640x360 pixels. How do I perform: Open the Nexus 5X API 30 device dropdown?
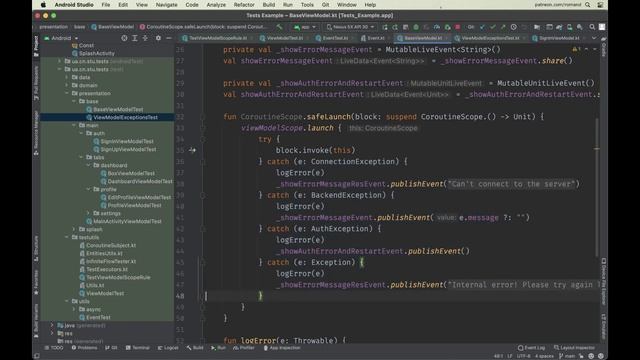351,27
